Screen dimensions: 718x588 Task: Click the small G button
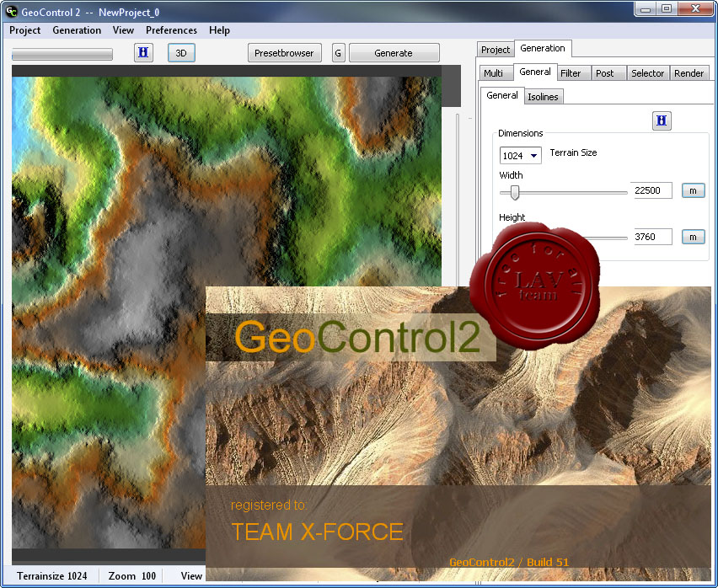tap(338, 52)
